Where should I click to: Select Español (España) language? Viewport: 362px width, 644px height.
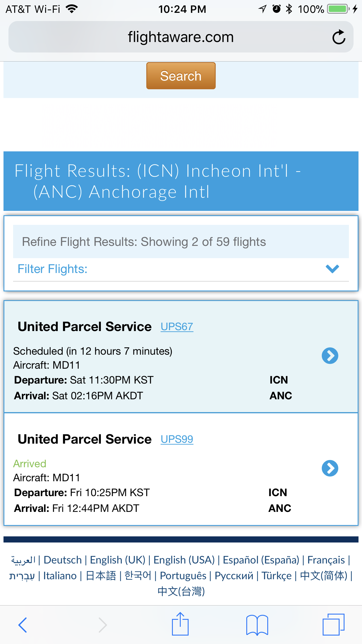pos(261,560)
